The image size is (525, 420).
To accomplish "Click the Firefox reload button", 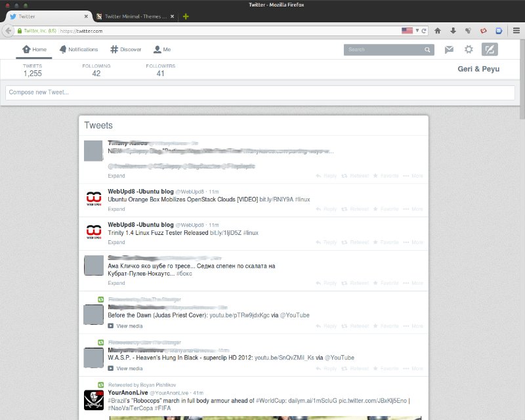I will coord(424,31).
